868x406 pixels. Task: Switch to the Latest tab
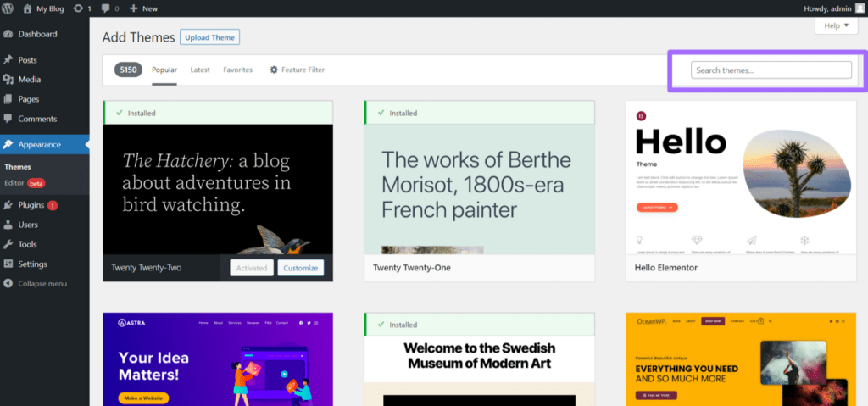[200, 70]
